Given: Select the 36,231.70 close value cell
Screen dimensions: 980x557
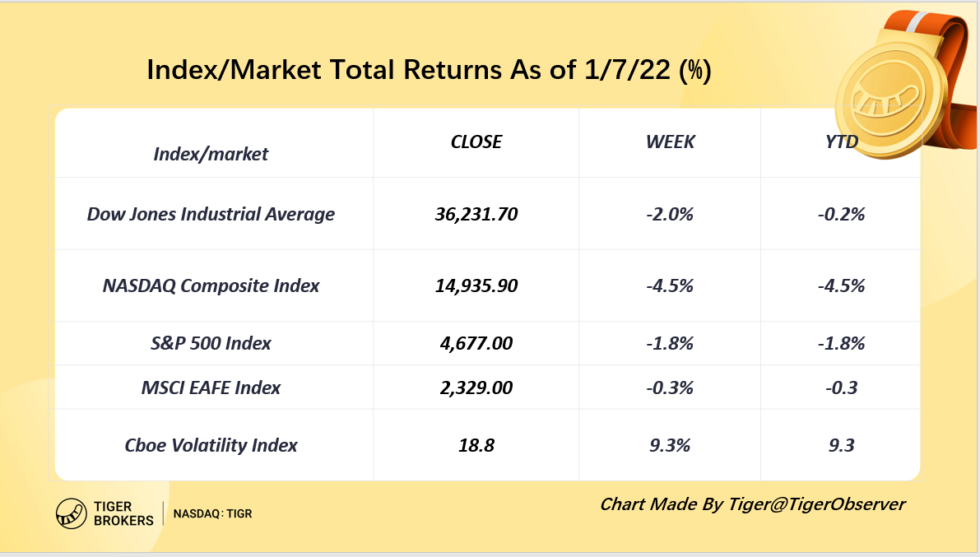Looking at the screenshot, I should click(x=476, y=214).
